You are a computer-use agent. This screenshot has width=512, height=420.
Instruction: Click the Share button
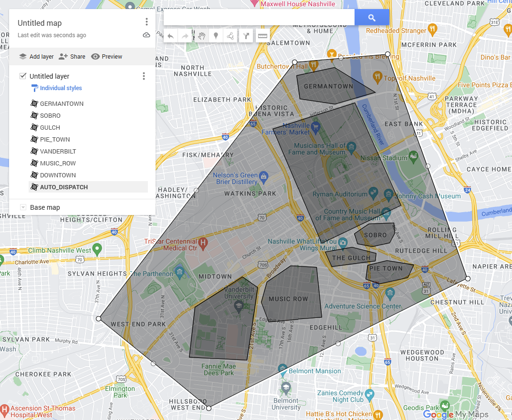point(72,56)
